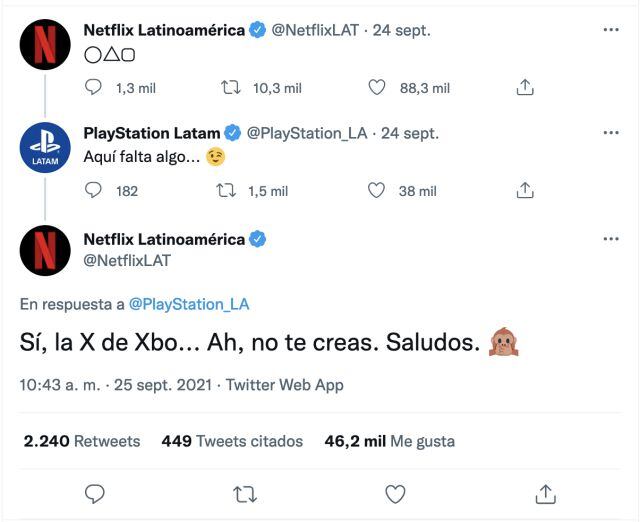The width and height of the screenshot is (640, 522).
Task: Like the main Netflix reply tweet
Action: [395, 493]
